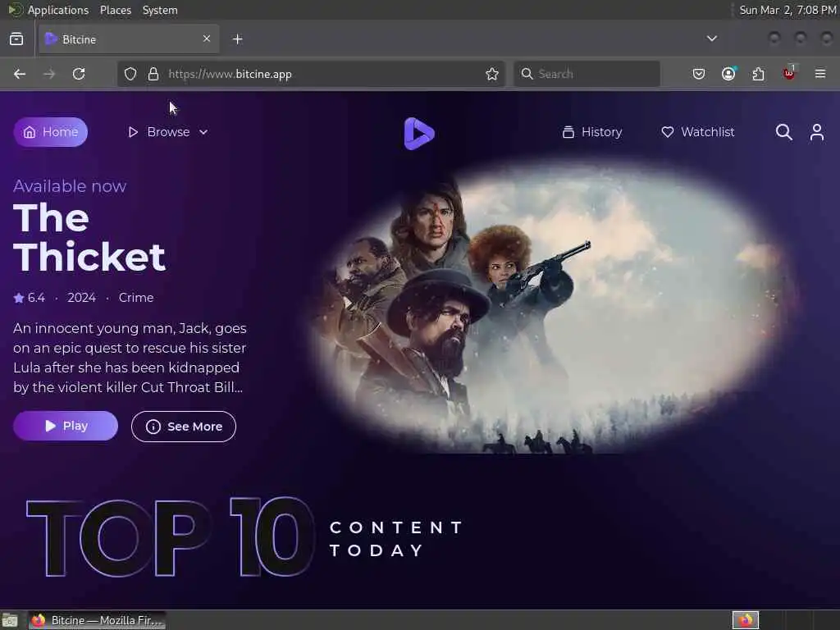Click the Crime genre label
The width and height of the screenshot is (840, 630).
pyautogui.click(x=136, y=298)
